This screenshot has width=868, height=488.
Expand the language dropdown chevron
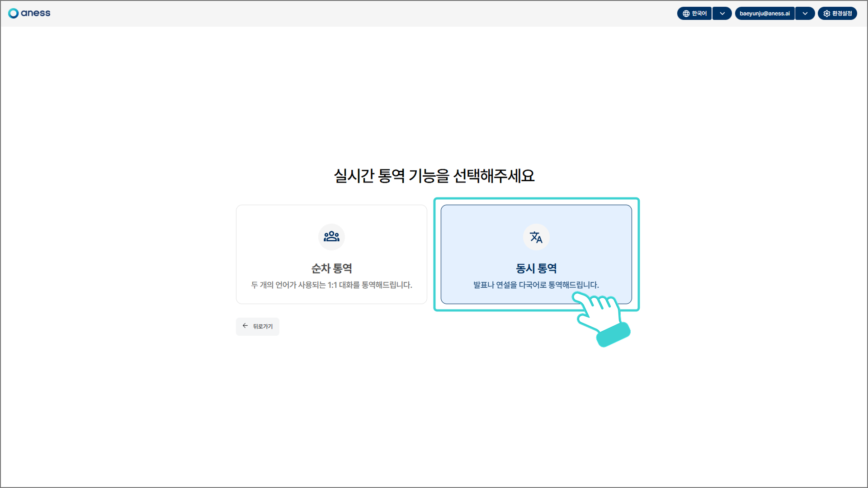(x=722, y=14)
